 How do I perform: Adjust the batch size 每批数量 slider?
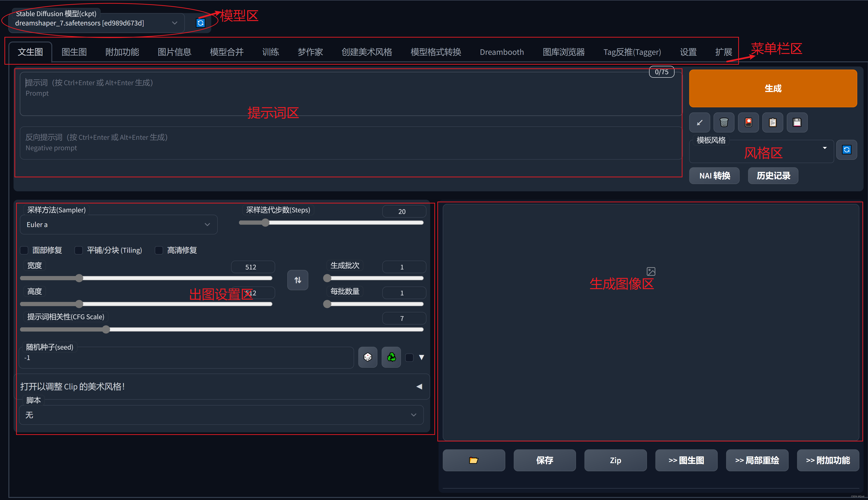[373, 304]
